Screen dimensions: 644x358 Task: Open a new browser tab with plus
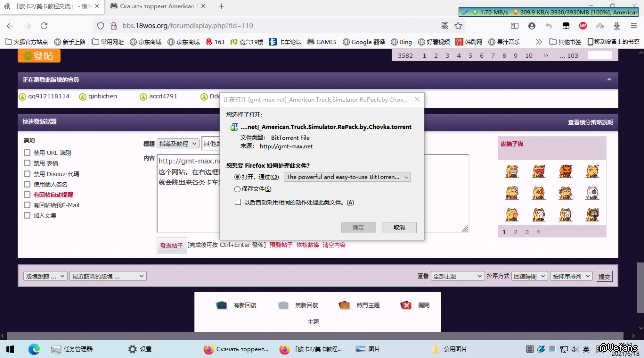click(221, 6)
